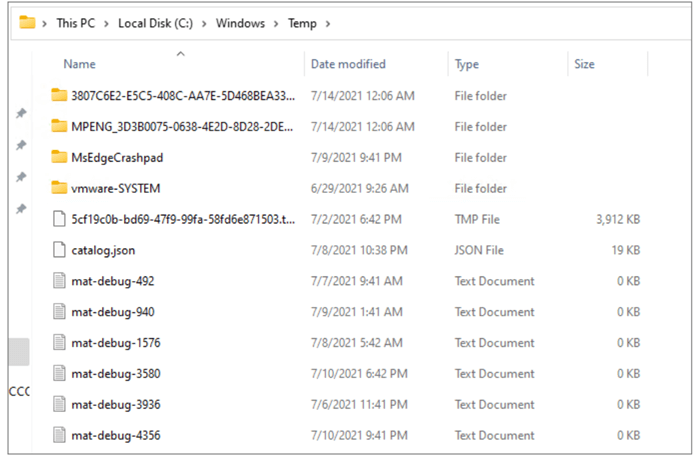The width and height of the screenshot is (700, 459).
Task: Go to This PC in address bar
Action: pyautogui.click(x=75, y=23)
